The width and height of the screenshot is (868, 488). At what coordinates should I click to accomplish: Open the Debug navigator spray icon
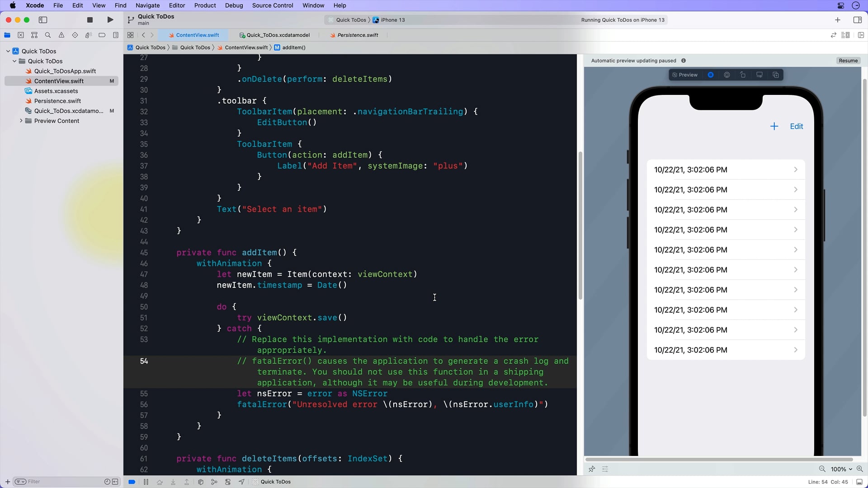(89, 35)
